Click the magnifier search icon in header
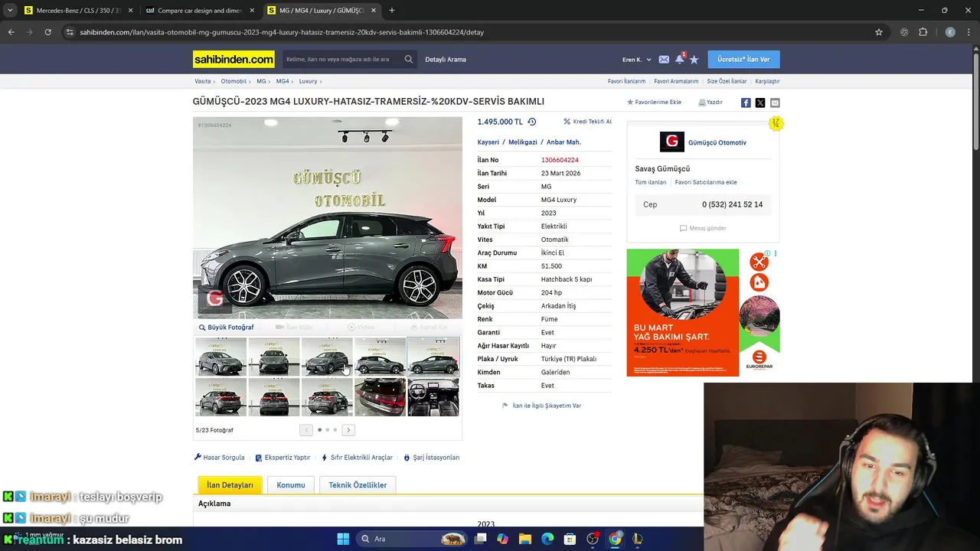The width and height of the screenshot is (980, 551). click(409, 59)
